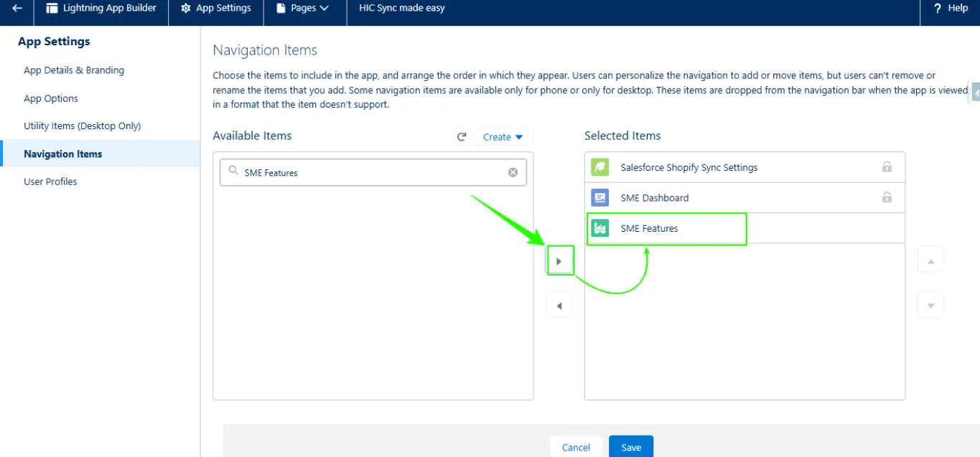Clear the SME Features search text
Viewport: 980px width, 457px height.
click(513, 172)
